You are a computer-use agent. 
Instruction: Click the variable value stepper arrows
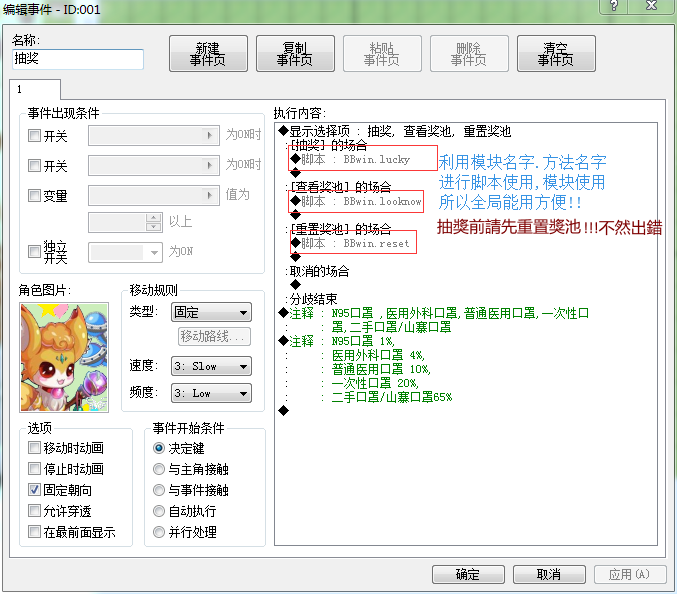(x=154, y=222)
